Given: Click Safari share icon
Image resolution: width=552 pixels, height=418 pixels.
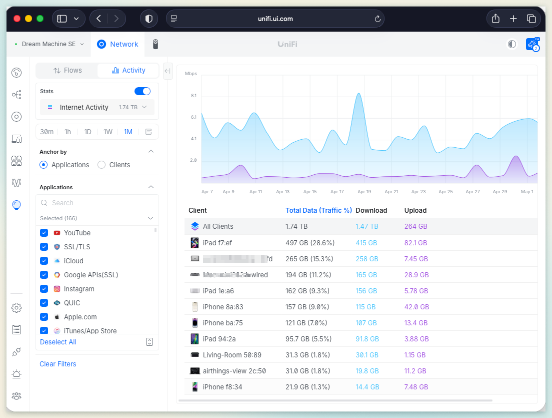Looking at the screenshot, I should point(495,19).
